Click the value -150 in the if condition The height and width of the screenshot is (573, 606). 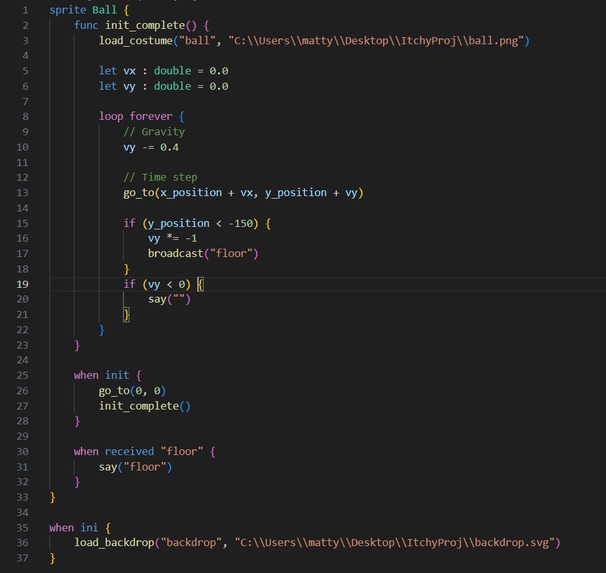(x=241, y=223)
